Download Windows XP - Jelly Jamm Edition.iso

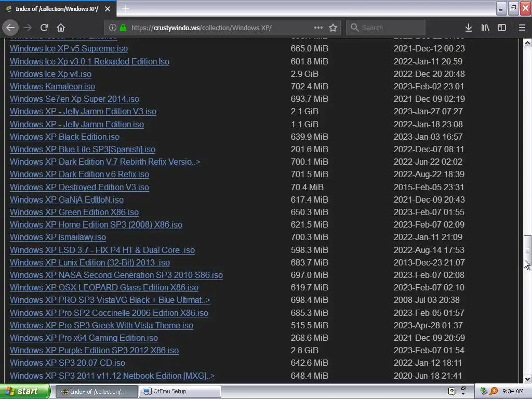coord(77,125)
